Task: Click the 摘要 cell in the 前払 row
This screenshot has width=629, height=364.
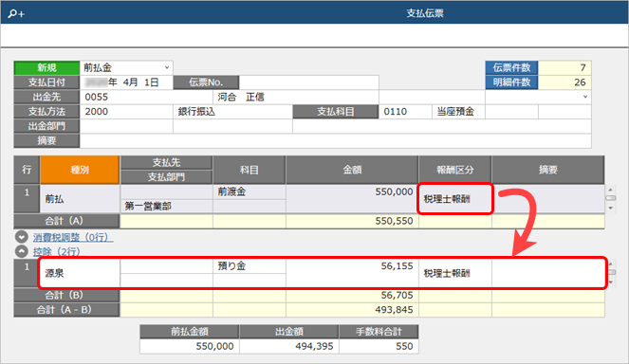Action: 548,199
